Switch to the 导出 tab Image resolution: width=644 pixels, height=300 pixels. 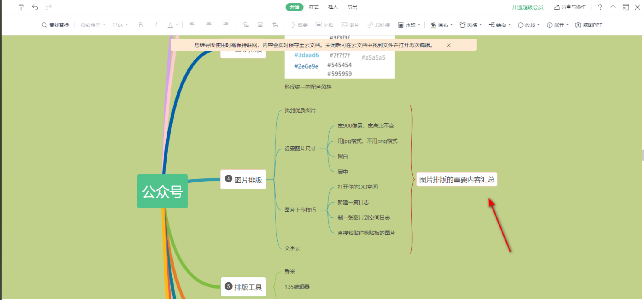(352, 7)
